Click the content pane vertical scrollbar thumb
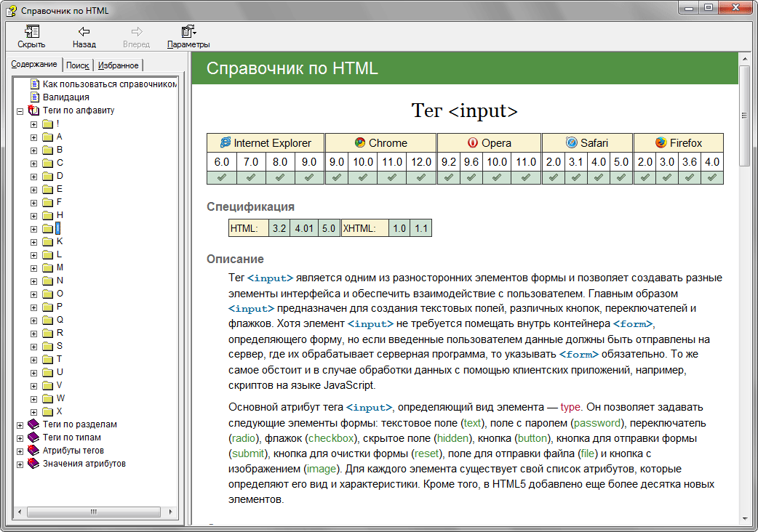The image size is (758, 532). click(x=744, y=116)
